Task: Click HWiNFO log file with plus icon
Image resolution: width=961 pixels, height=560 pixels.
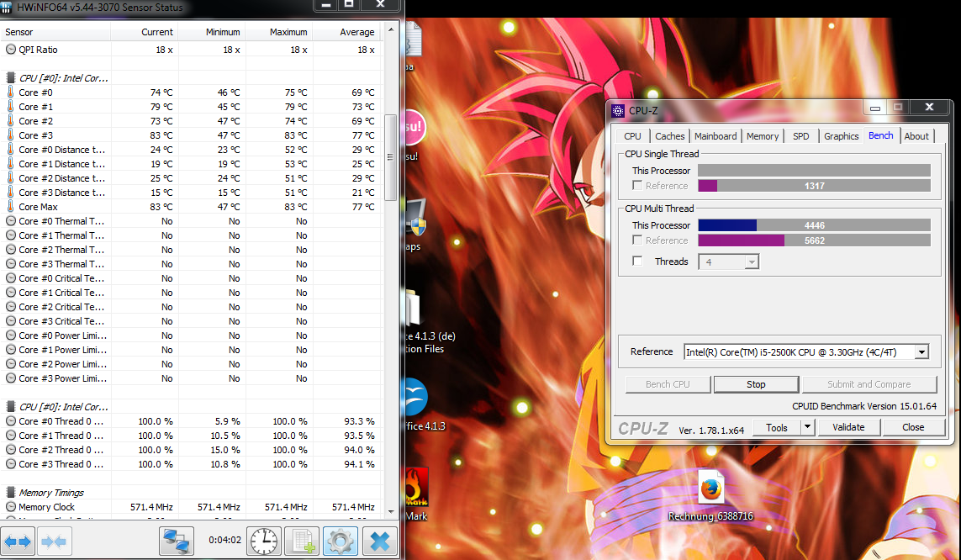Action: [x=302, y=541]
